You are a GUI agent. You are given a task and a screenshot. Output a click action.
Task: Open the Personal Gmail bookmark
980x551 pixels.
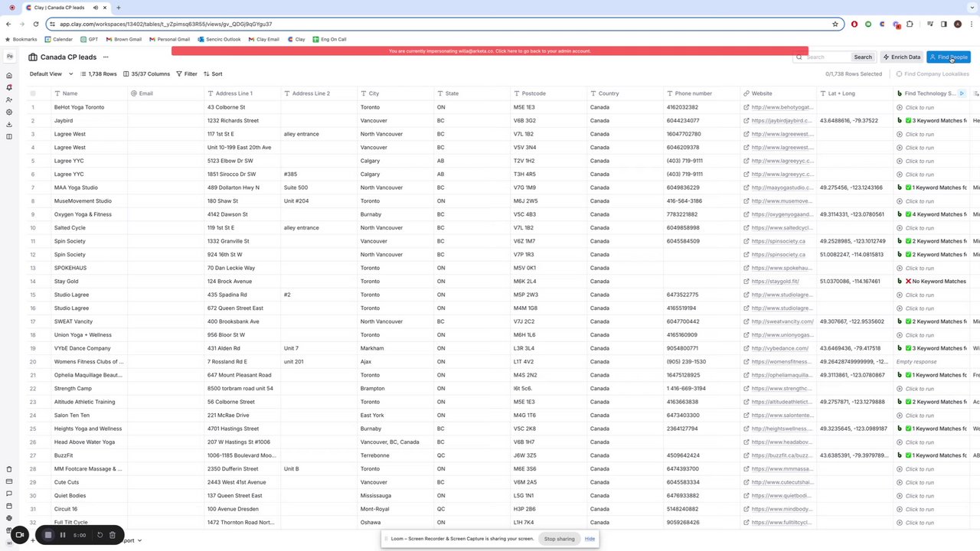coord(169,39)
